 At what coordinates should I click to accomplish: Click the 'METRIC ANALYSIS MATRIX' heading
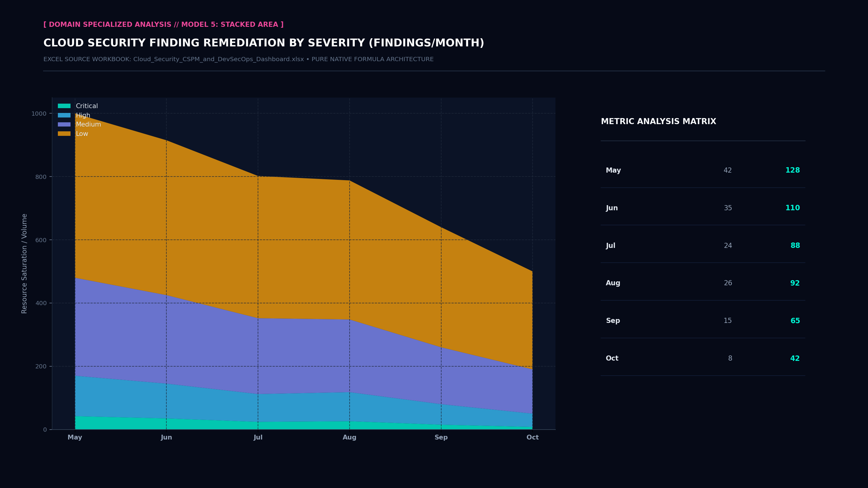pyautogui.click(x=659, y=122)
